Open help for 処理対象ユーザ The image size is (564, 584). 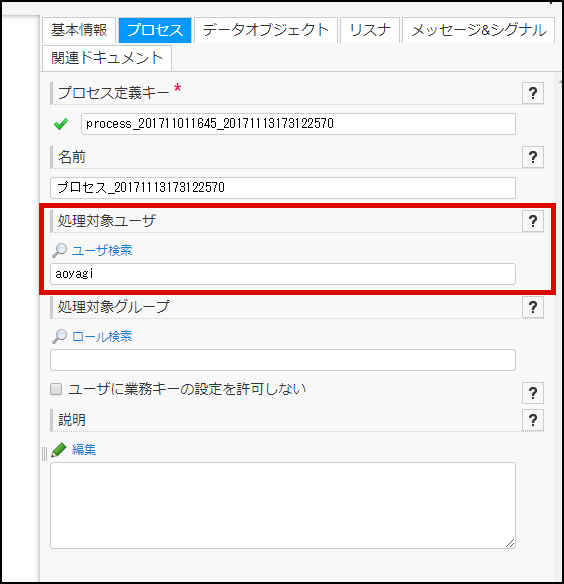coord(533,221)
